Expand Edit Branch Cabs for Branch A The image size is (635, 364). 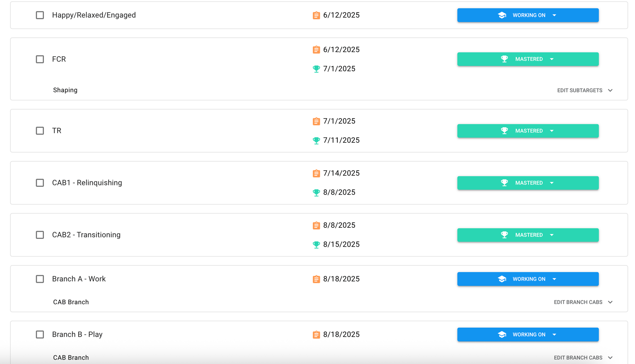point(610,302)
